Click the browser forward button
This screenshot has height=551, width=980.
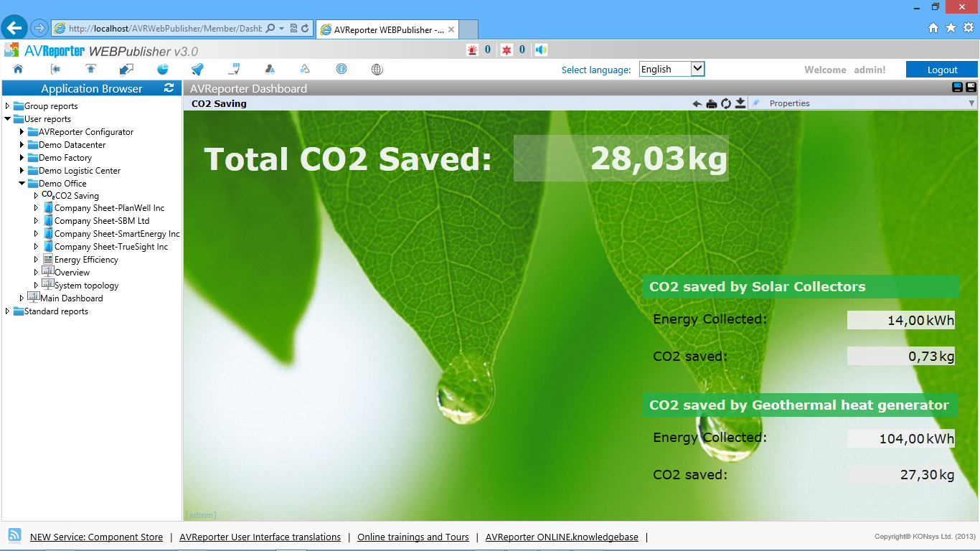[x=39, y=28]
